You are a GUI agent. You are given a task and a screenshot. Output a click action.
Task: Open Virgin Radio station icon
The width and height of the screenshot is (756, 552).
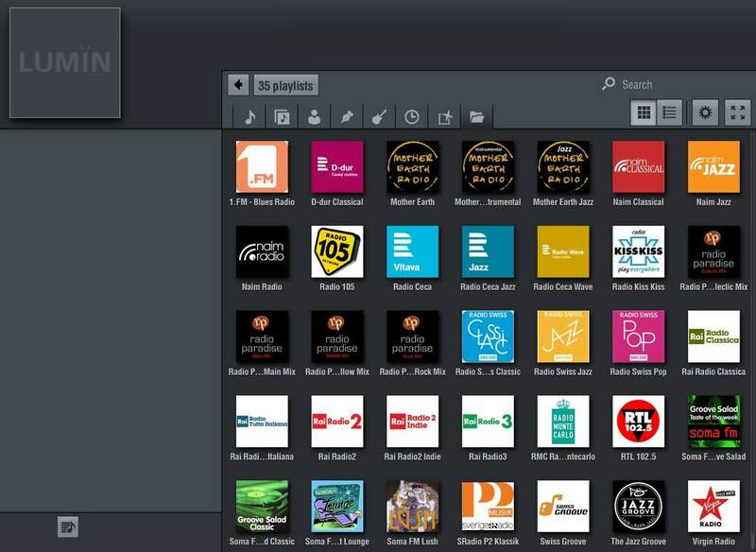713,507
